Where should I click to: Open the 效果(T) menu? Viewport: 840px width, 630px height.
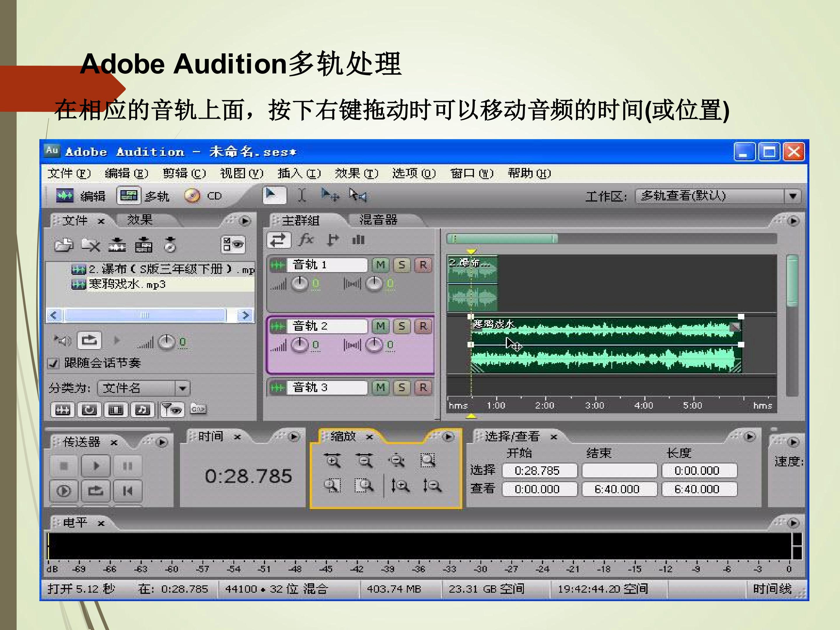tap(357, 174)
